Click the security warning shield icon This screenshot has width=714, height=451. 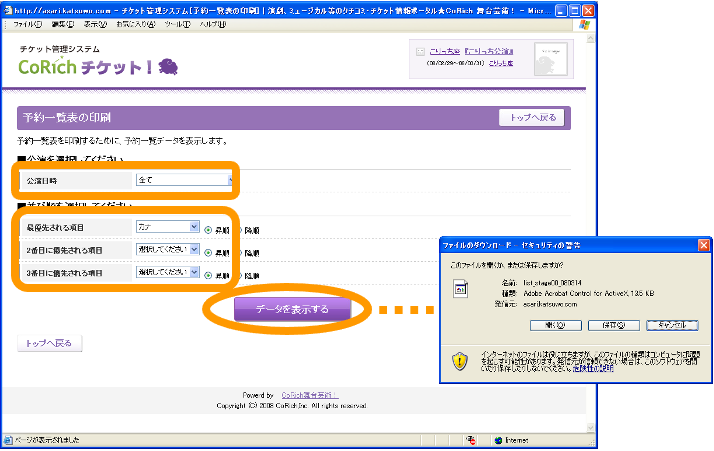pyautogui.click(x=459, y=360)
